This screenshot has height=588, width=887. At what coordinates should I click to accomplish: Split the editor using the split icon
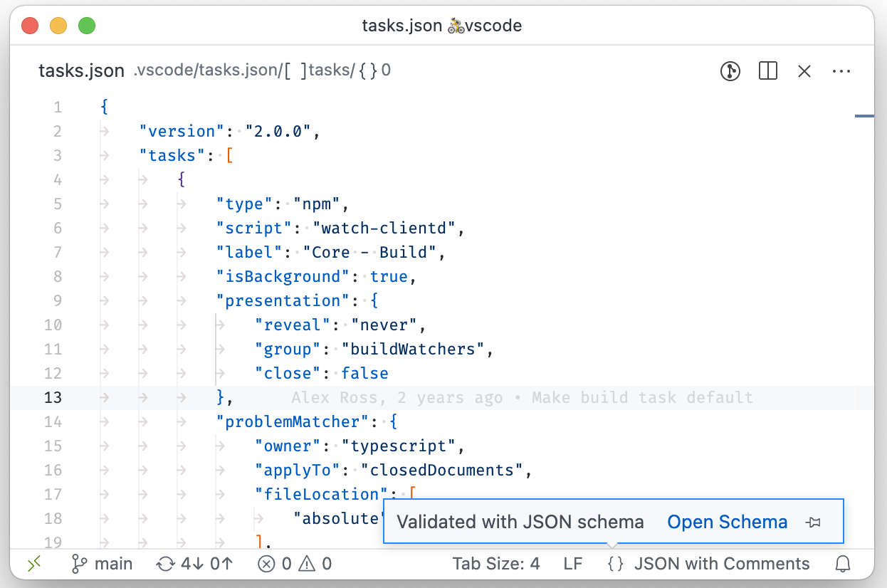(x=767, y=71)
